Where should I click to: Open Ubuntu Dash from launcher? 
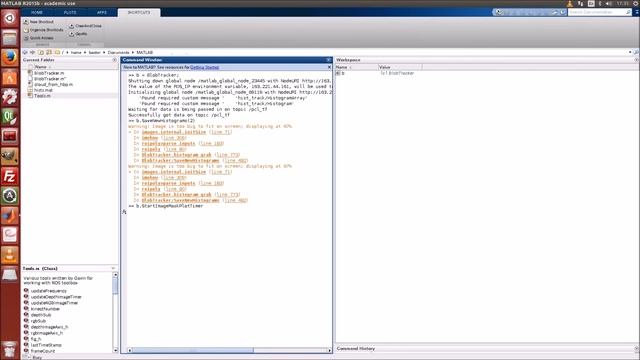(x=10, y=18)
